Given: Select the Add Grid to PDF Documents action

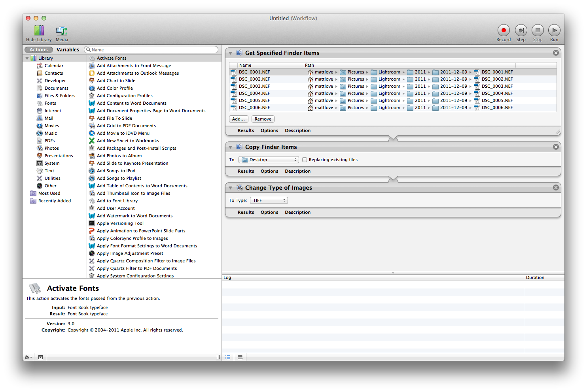Looking at the screenshot, I should [x=154, y=126].
